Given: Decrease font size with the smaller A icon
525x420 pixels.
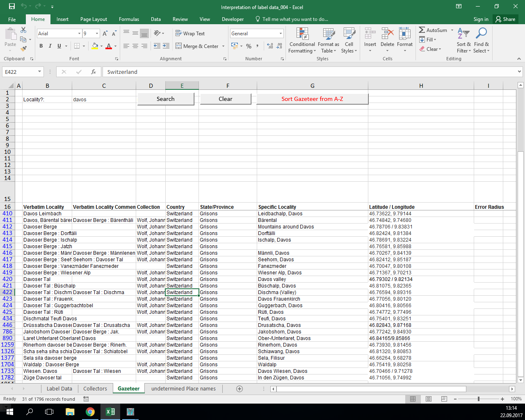Looking at the screenshot, I should pos(115,34).
